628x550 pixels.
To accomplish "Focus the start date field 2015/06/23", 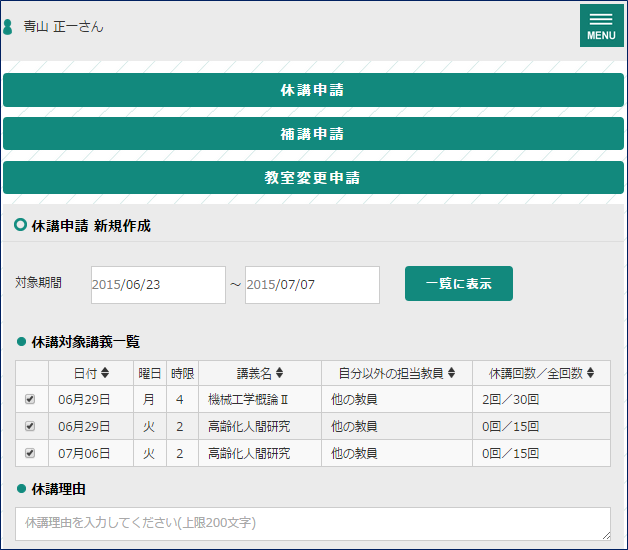I will click(158, 285).
